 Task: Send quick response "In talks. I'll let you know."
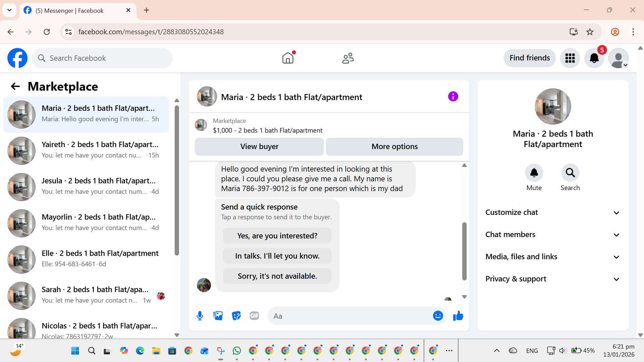tap(277, 256)
